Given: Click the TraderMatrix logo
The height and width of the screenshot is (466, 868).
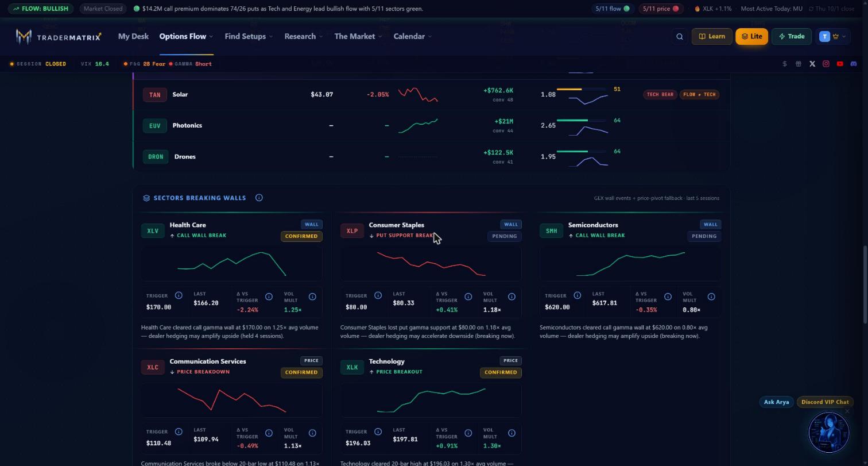Looking at the screenshot, I should tap(59, 37).
